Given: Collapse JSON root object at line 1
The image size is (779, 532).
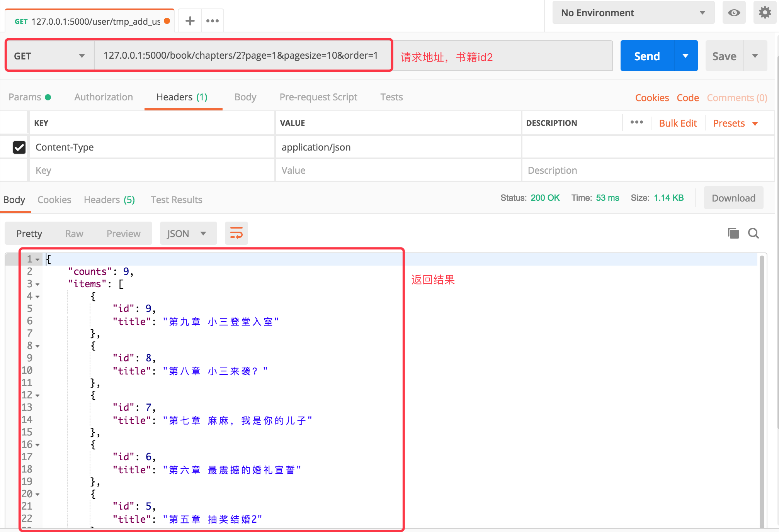Looking at the screenshot, I should (37, 259).
